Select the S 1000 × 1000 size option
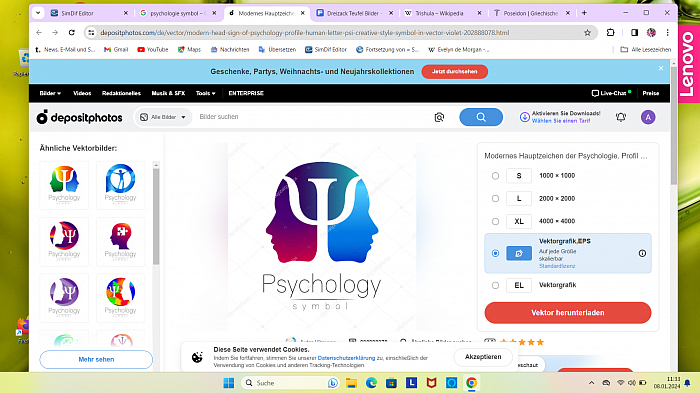Screen dimensions: 700x393 [x=495, y=176]
